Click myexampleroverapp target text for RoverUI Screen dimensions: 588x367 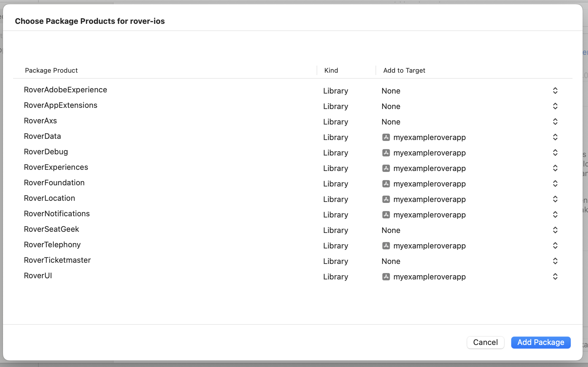pos(429,277)
